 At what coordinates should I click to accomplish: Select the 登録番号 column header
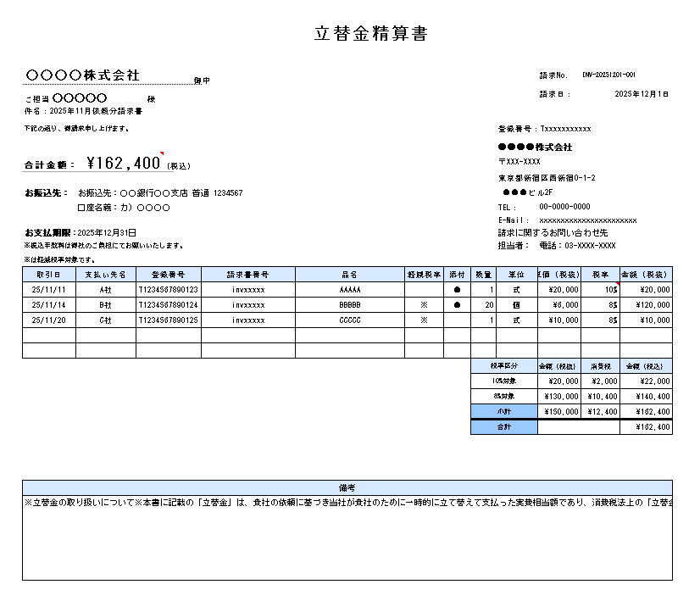[168, 275]
